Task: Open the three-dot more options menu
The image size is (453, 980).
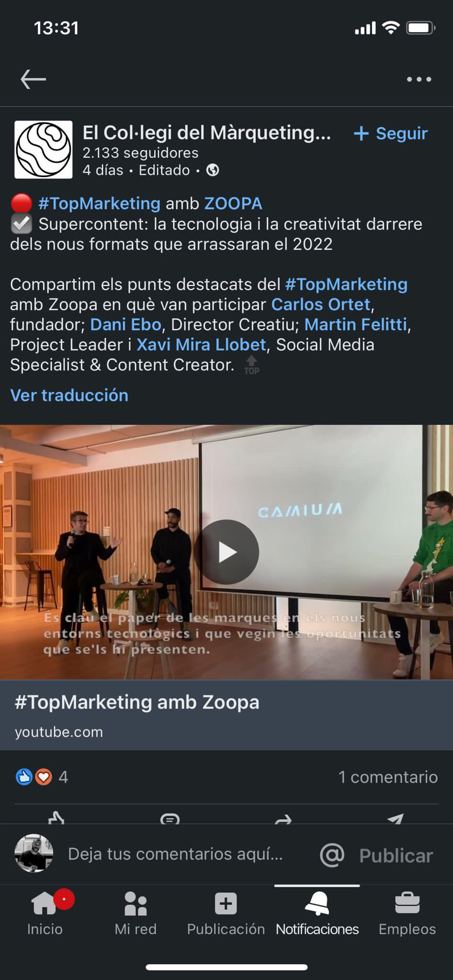Action: pyautogui.click(x=419, y=79)
